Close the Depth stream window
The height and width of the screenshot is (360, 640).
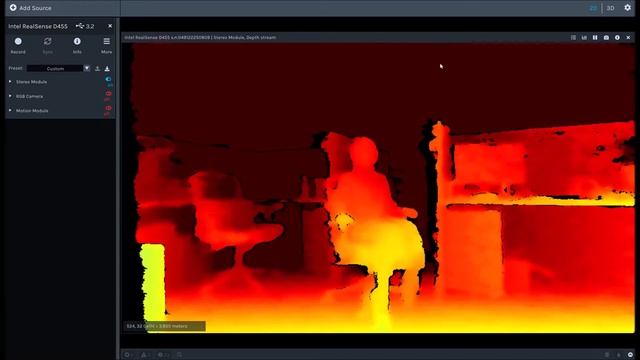tap(628, 37)
